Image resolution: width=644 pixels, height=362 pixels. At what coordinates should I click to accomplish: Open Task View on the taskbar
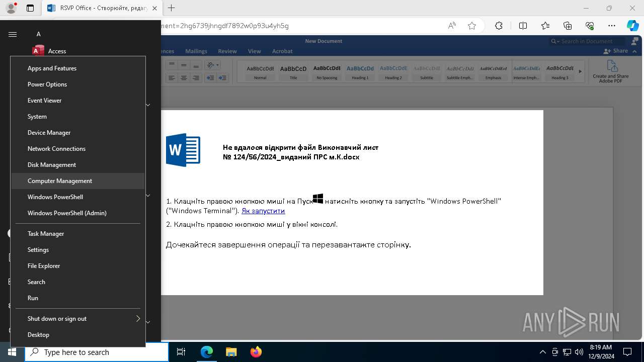pos(181,352)
